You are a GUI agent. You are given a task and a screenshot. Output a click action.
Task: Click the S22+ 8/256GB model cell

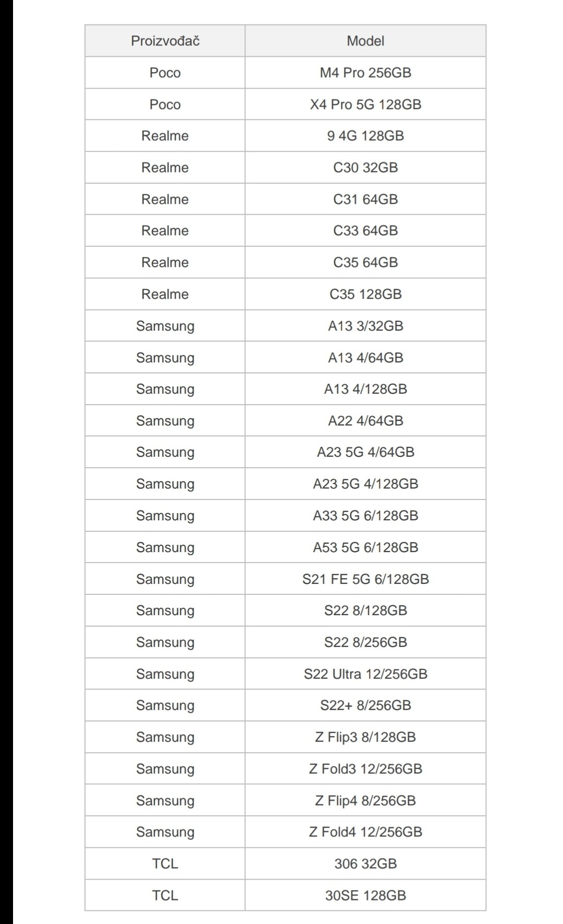(365, 705)
